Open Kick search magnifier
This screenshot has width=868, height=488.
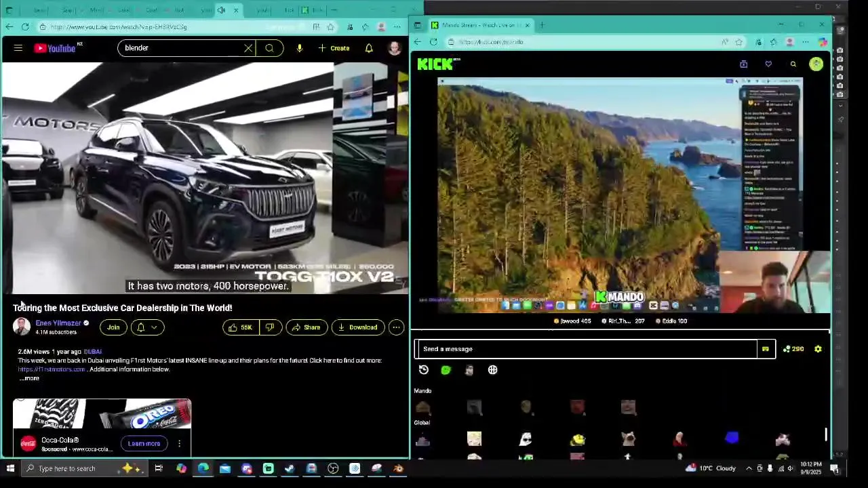(x=793, y=64)
